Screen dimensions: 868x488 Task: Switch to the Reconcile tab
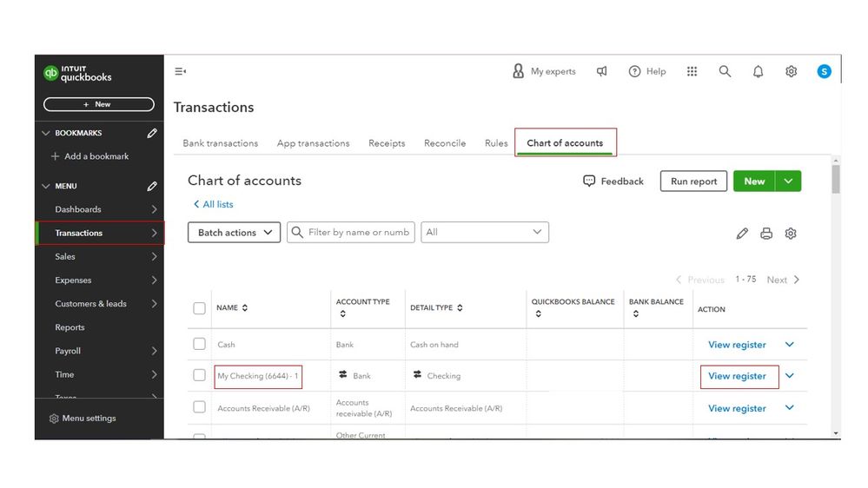pos(445,143)
